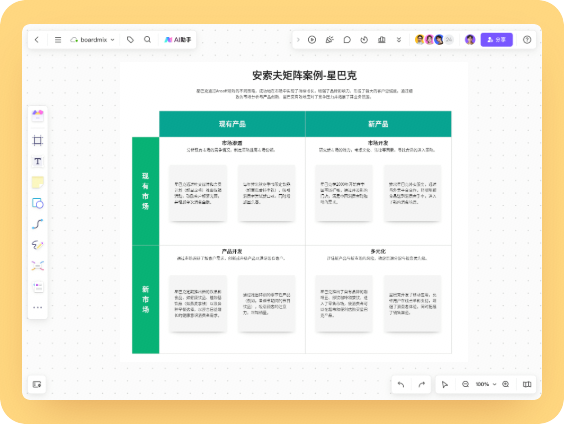Undo the last action
Image resolution: width=564 pixels, height=424 pixels.
point(401,384)
